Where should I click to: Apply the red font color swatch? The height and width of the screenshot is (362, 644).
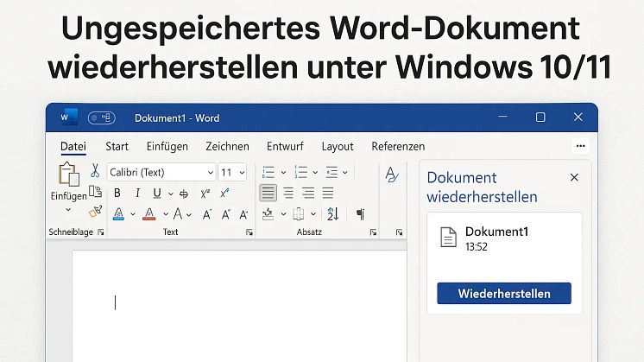tap(149, 213)
